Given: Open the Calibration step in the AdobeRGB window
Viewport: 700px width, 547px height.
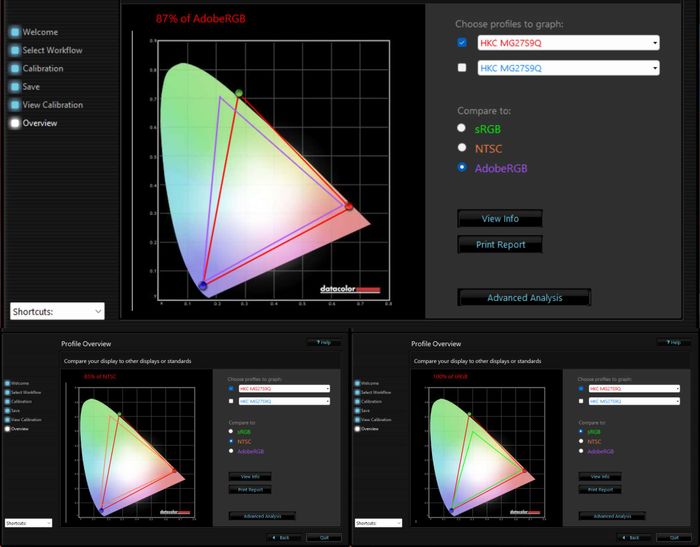Looking at the screenshot, I should tap(37, 69).
